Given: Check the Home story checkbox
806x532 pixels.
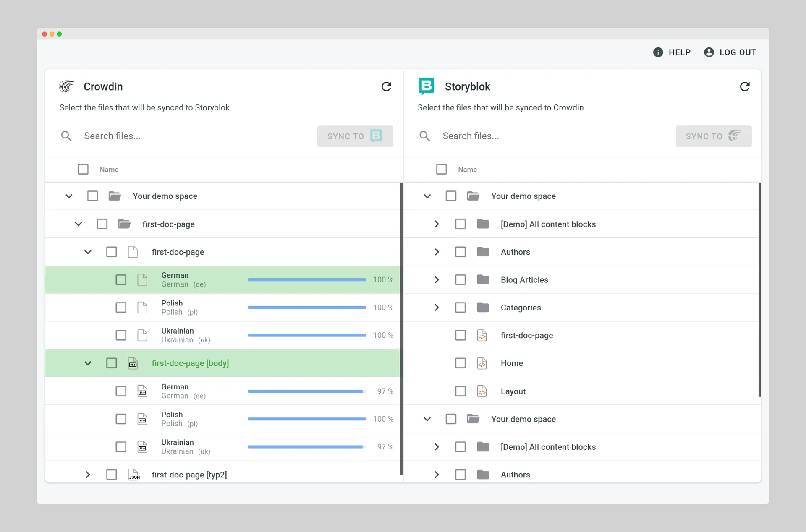Looking at the screenshot, I should pos(461,363).
